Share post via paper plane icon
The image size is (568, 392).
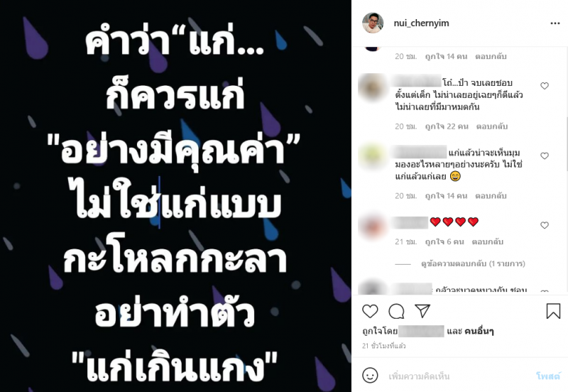[422, 311]
